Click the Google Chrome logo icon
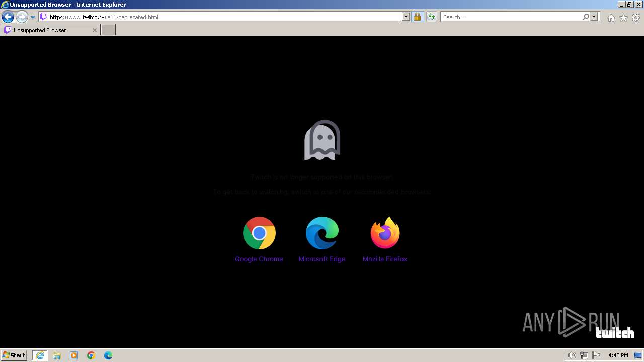This screenshot has height=362, width=644. (x=259, y=233)
